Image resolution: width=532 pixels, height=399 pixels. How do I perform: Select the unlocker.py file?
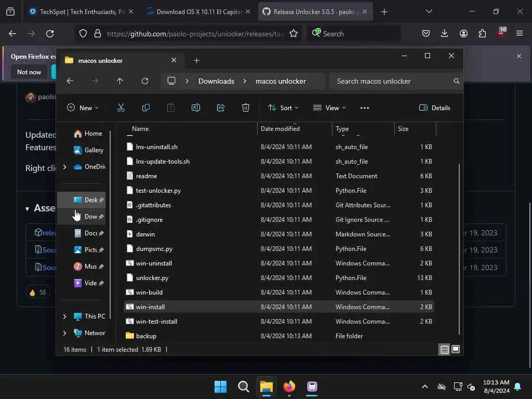click(279, 277)
